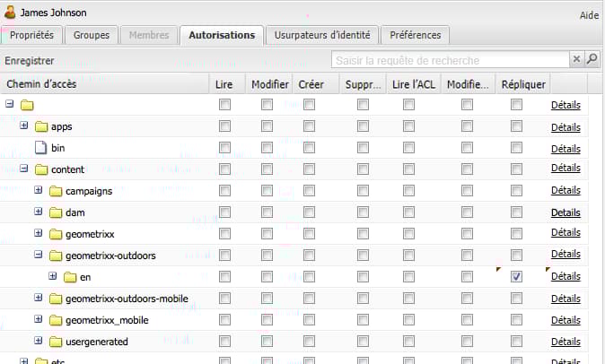
Task: Expand the geometrixx-outdoors-mobile node
Action: coord(39,298)
